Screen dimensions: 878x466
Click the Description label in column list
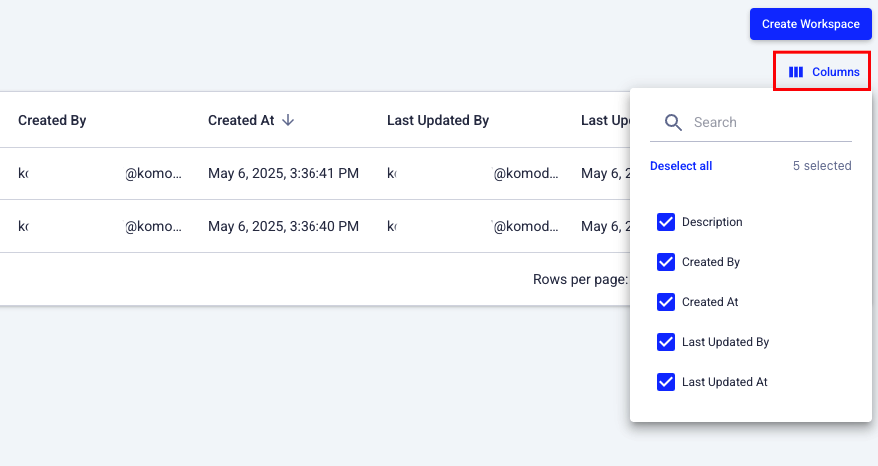click(712, 222)
